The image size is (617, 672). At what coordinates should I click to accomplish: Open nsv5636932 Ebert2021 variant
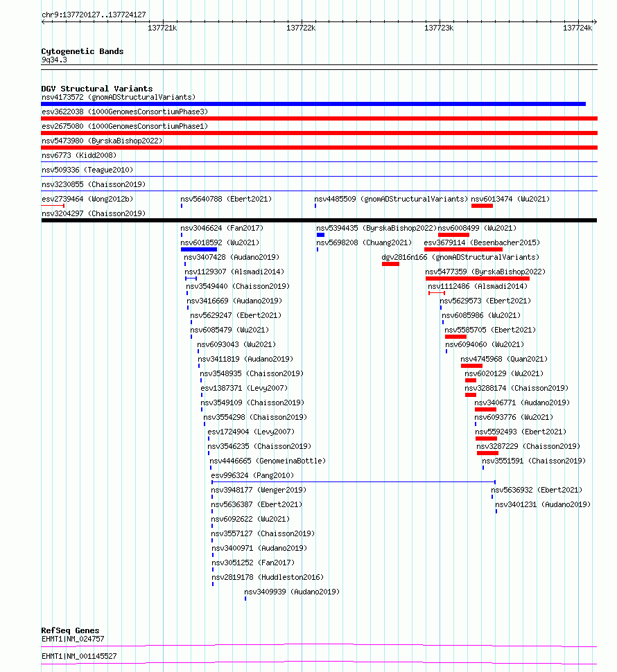tap(537, 490)
